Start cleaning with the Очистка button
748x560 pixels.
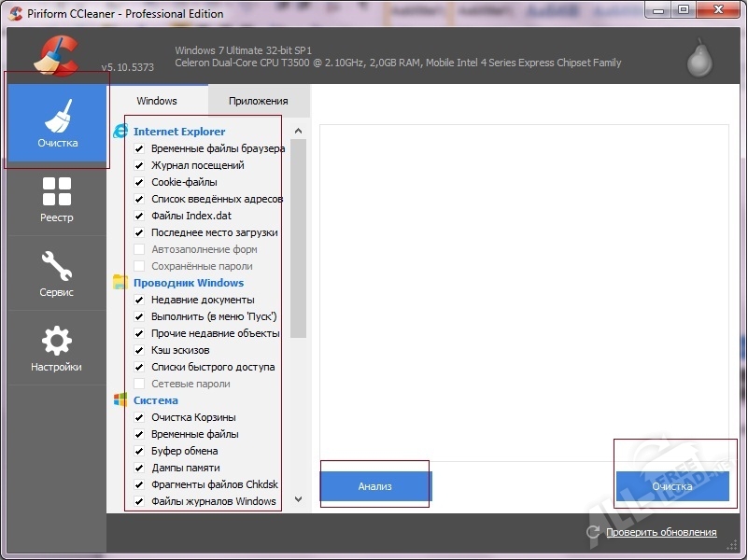674,485
